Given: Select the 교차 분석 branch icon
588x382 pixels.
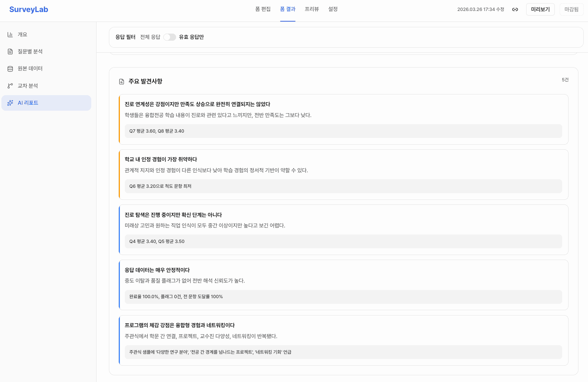Looking at the screenshot, I should (10, 86).
